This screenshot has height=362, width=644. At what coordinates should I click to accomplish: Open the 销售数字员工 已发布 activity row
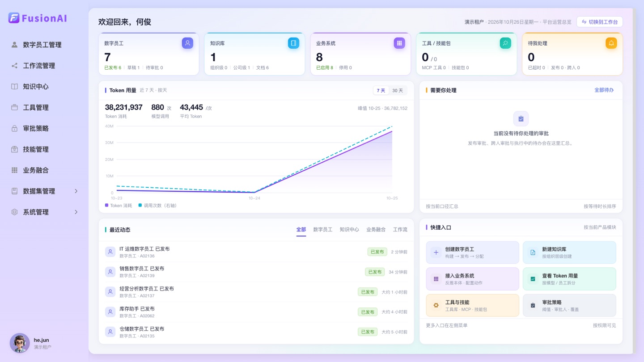click(256, 272)
